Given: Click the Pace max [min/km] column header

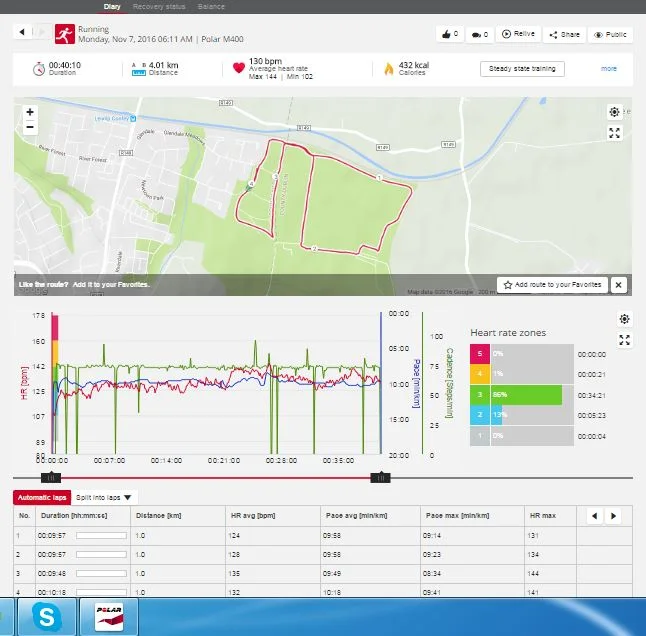Looking at the screenshot, I should coord(457,516).
